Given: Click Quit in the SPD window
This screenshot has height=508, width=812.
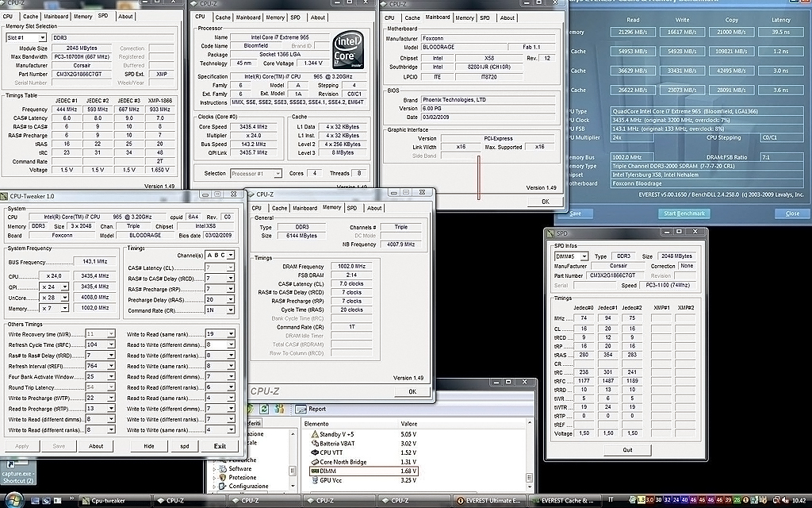Looking at the screenshot, I should (x=628, y=450).
